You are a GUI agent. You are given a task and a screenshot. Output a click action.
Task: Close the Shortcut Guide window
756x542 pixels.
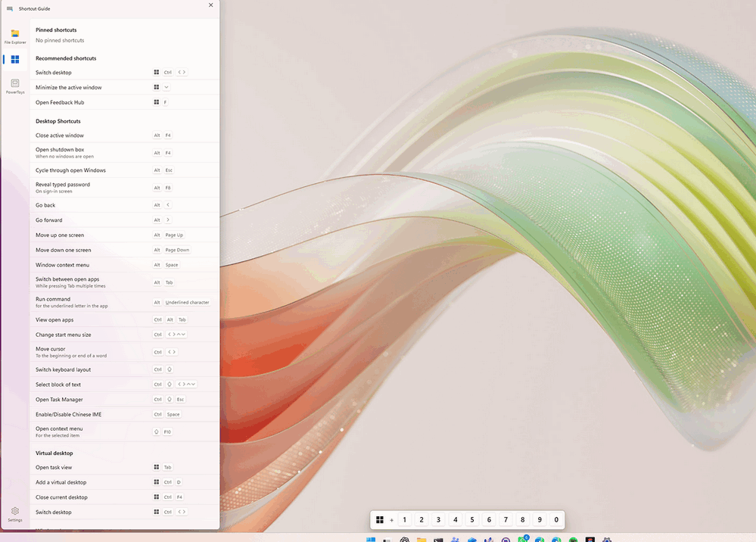[210, 5]
